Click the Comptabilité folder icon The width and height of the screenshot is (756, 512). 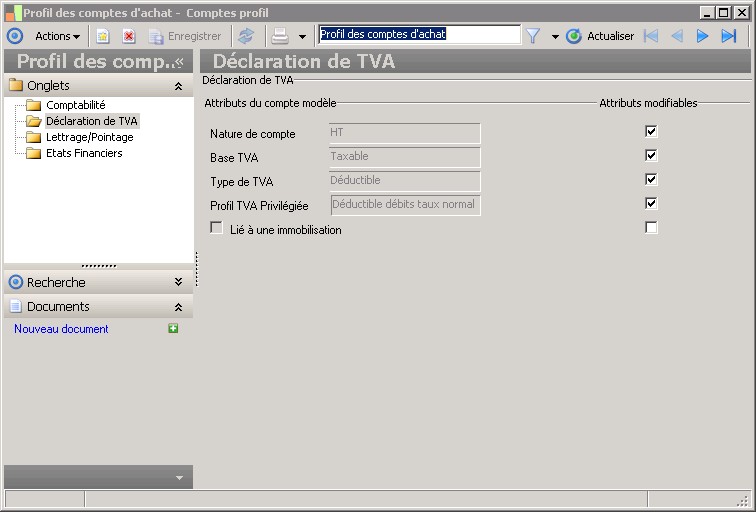coord(34,105)
